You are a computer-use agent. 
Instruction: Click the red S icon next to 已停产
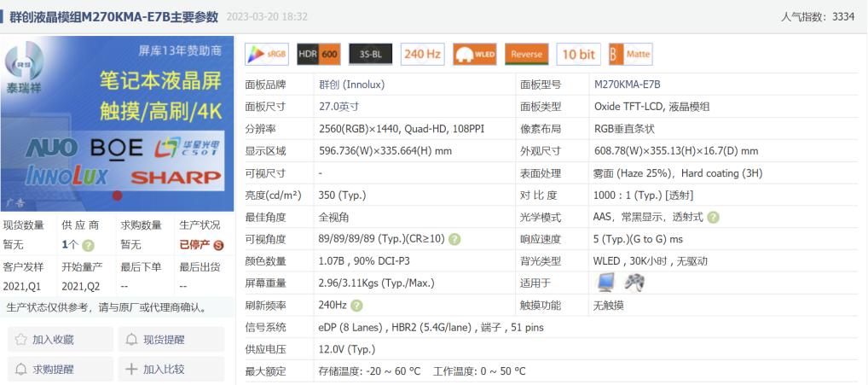218,245
